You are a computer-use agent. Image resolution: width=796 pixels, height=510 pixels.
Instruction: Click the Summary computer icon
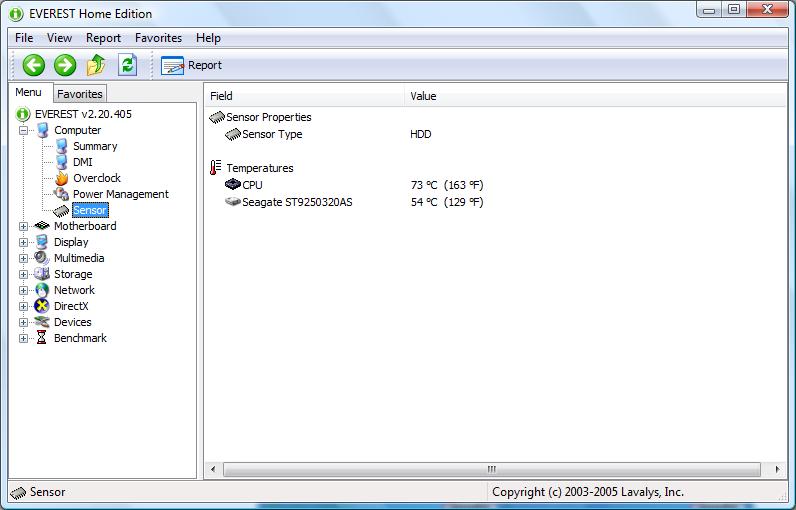(61, 147)
